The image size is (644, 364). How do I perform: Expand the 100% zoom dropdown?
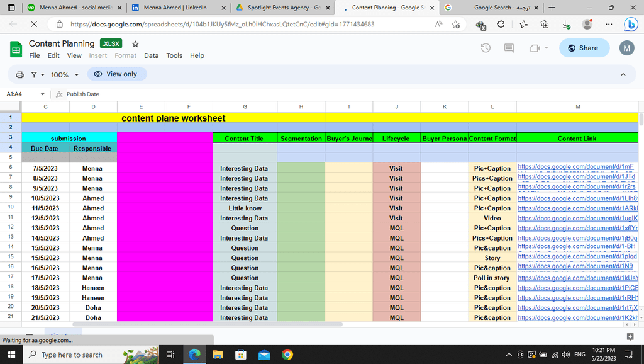pyautogui.click(x=64, y=74)
